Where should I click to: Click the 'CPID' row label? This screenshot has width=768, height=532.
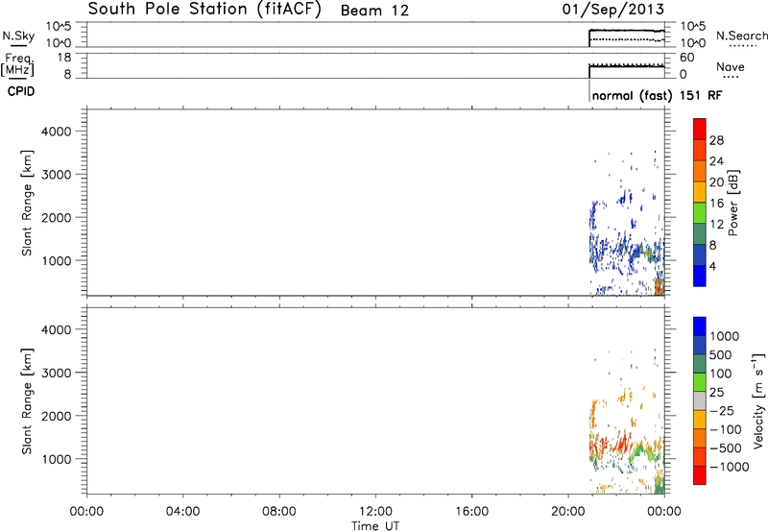click(21, 91)
